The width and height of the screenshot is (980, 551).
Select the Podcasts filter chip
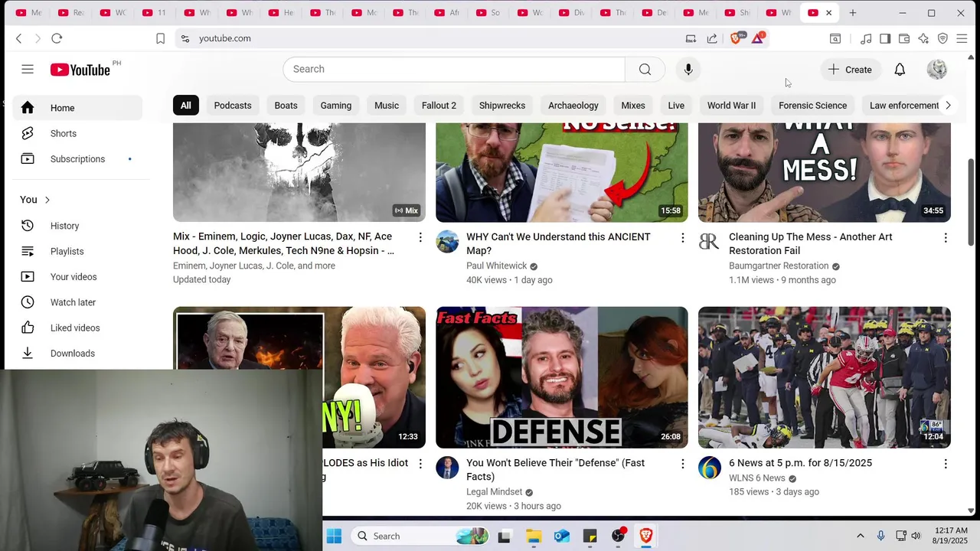click(x=233, y=106)
